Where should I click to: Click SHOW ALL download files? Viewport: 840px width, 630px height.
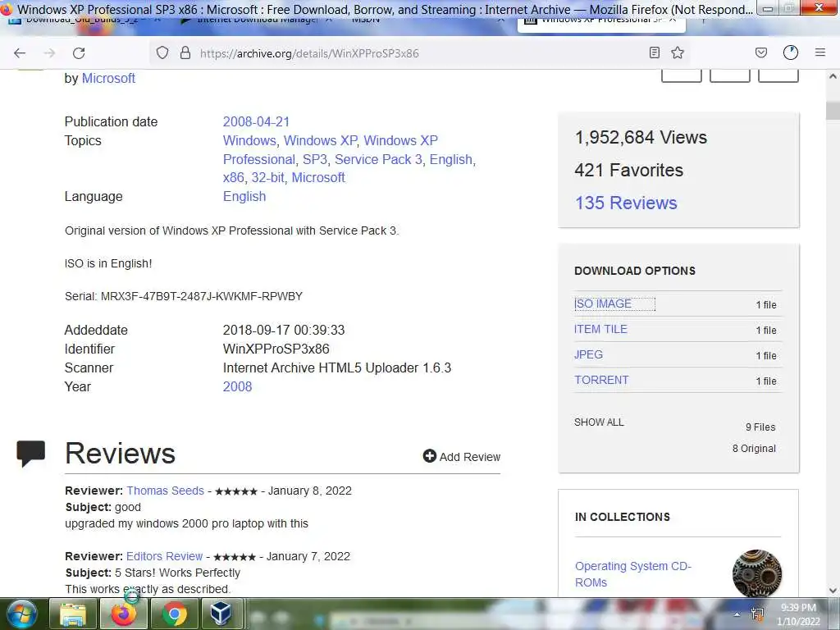(x=599, y=422)
